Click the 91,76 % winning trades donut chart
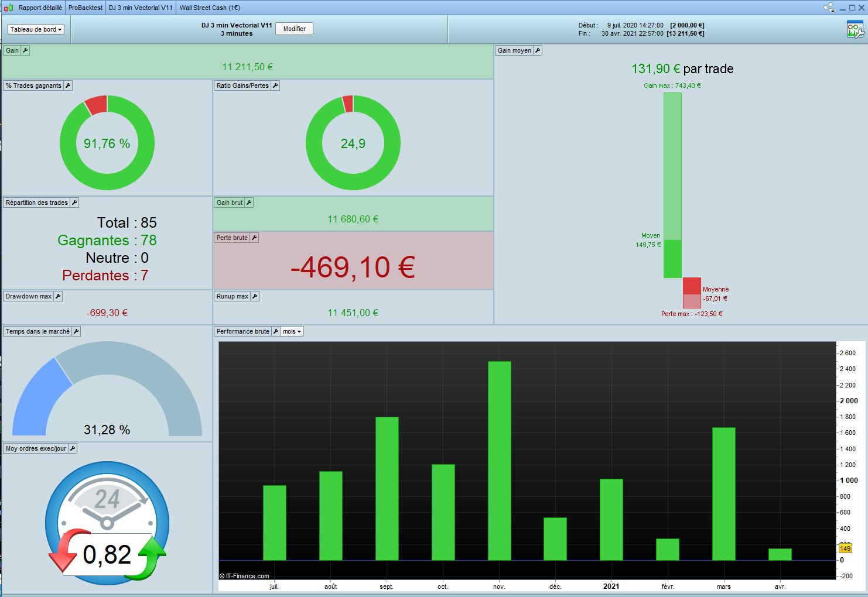Viewport: 868px width, 597px height. click(107, 143)
